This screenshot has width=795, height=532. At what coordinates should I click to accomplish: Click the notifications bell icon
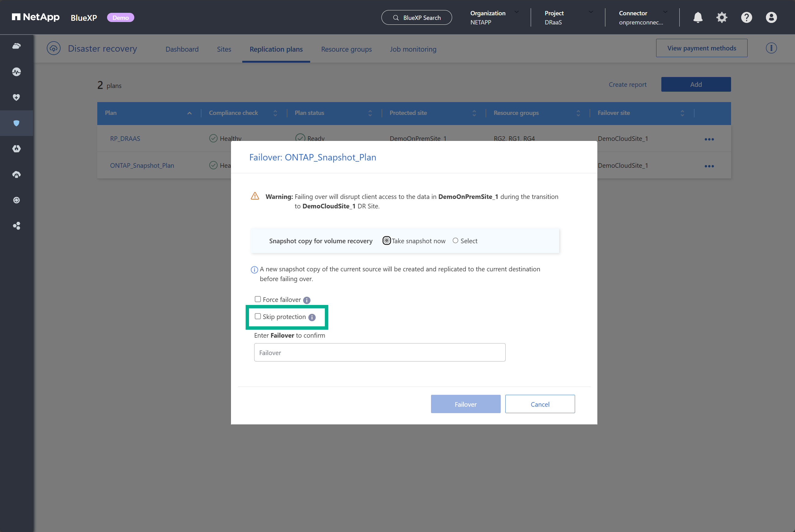click(x=697, y=17)
